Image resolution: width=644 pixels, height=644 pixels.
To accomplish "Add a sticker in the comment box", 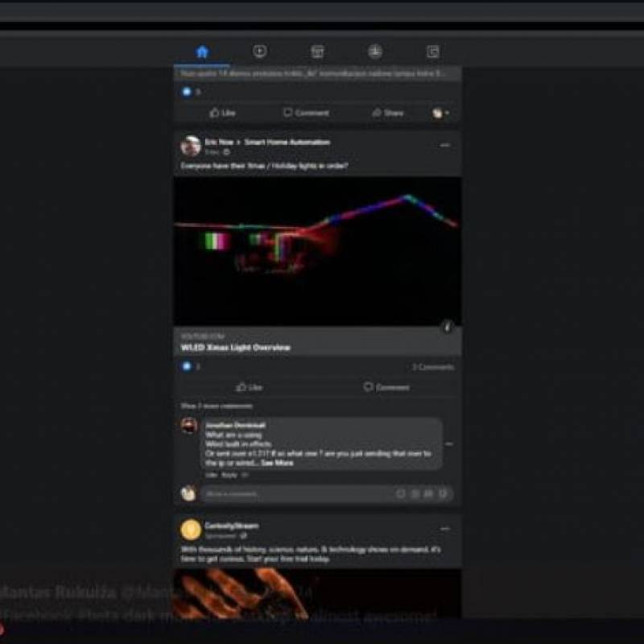I will point(443,493).
